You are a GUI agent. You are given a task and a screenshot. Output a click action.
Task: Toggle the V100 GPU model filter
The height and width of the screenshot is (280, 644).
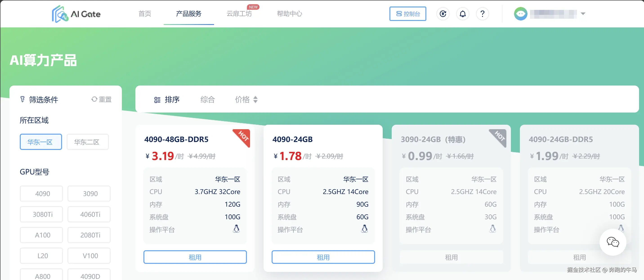tap(89, 255)
